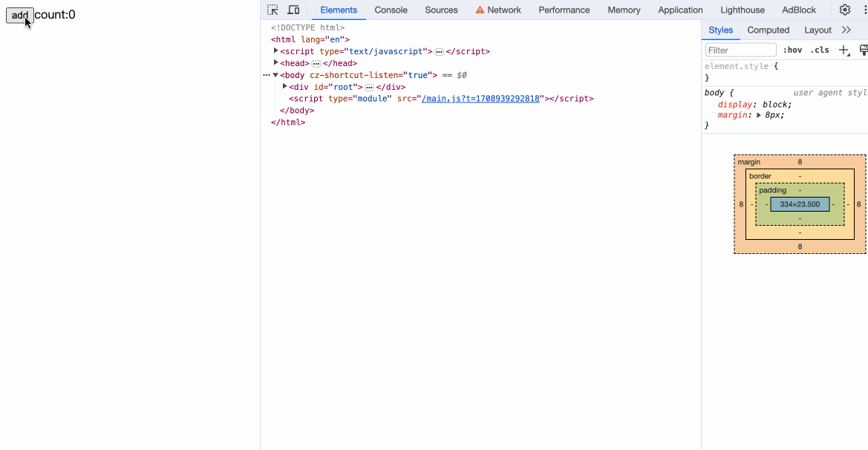Viewport: 868px width, 450px height.
Task: Toggle the :hov element state panel
Action: pos(792,50)
